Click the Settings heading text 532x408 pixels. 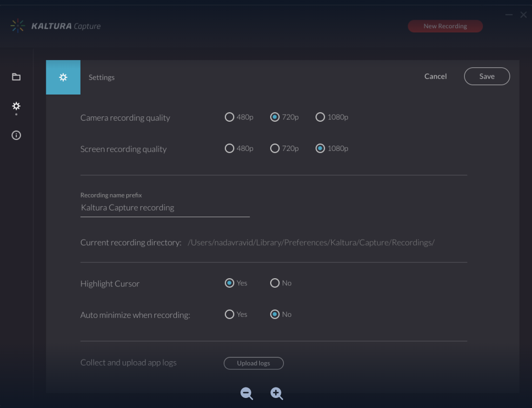[102, 77]
